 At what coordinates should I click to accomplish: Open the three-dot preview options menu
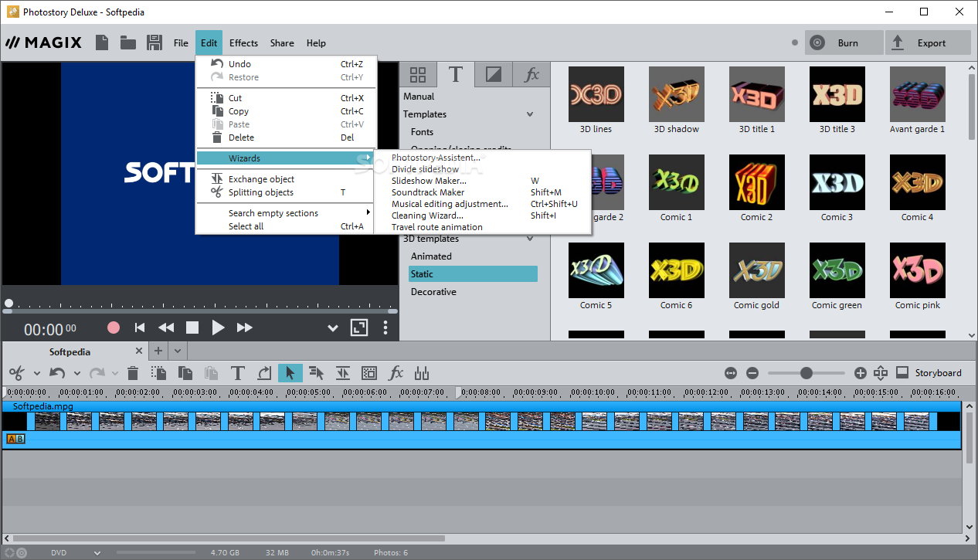[385, 328]
